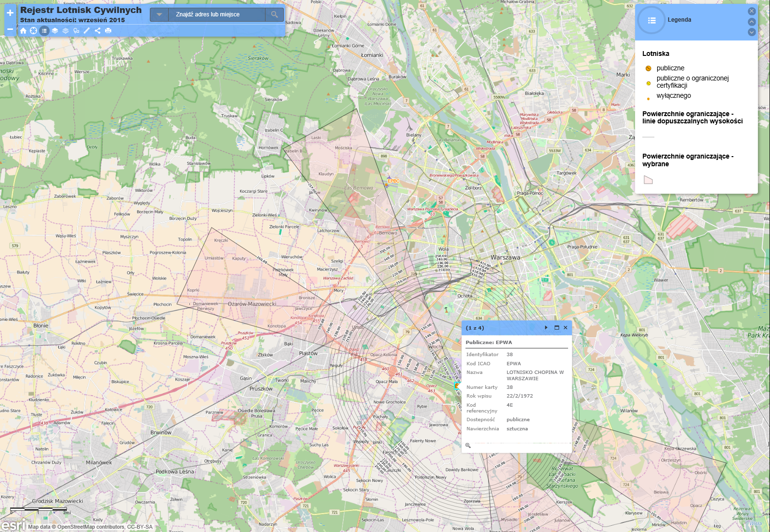
Task: Open the basemap gallery icon
Action: click(x=66, y=30)
